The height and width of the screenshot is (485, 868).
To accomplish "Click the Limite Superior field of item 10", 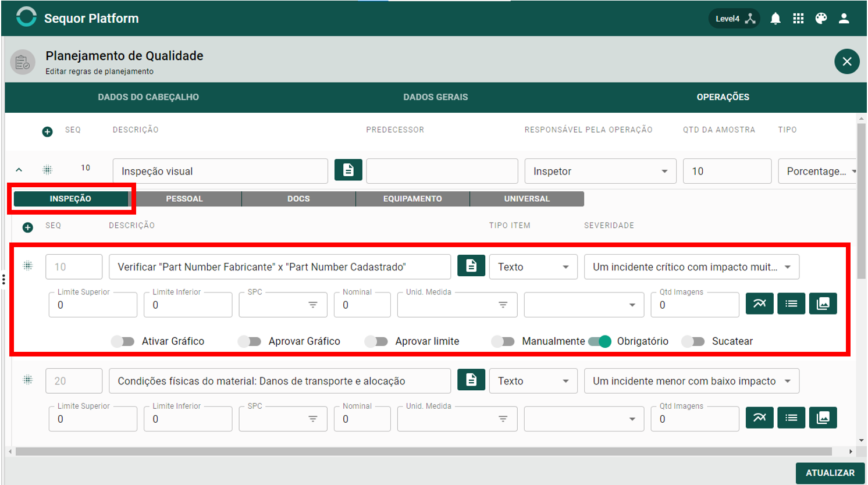I will tap(93, 305).
